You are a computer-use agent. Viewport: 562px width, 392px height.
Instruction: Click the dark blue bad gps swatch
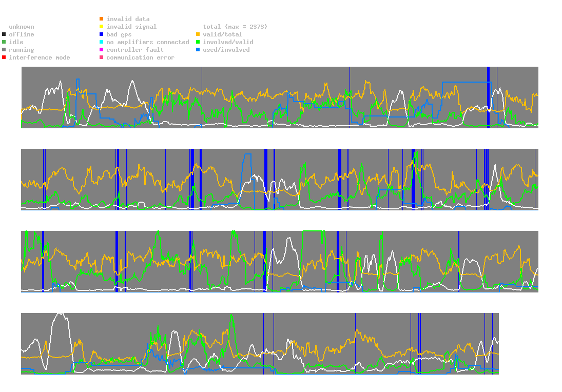[102, 34]
